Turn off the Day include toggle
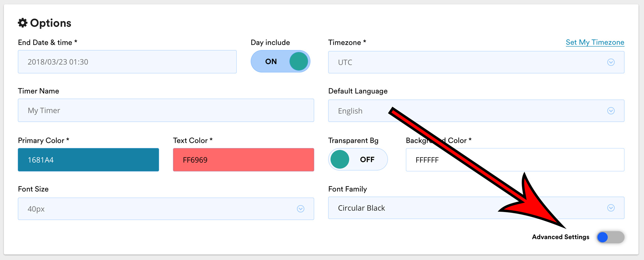This screenshot has width=644, height=260. (280, 61)
